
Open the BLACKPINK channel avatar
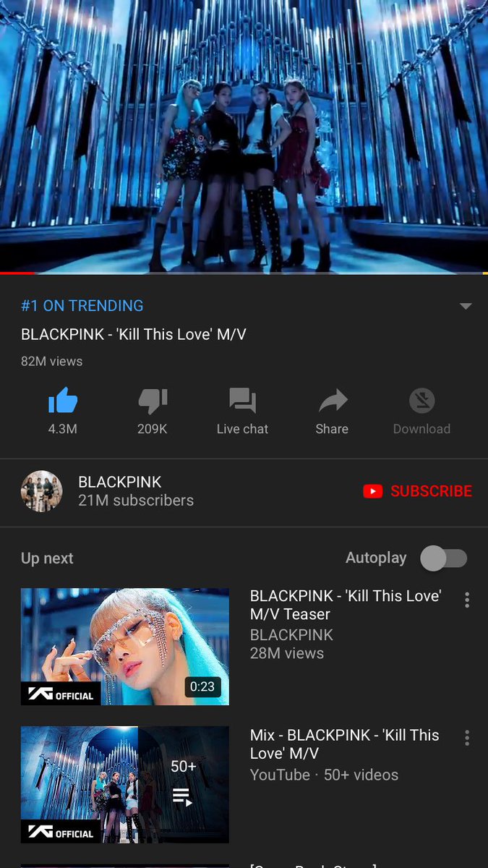tap(41, 491)
